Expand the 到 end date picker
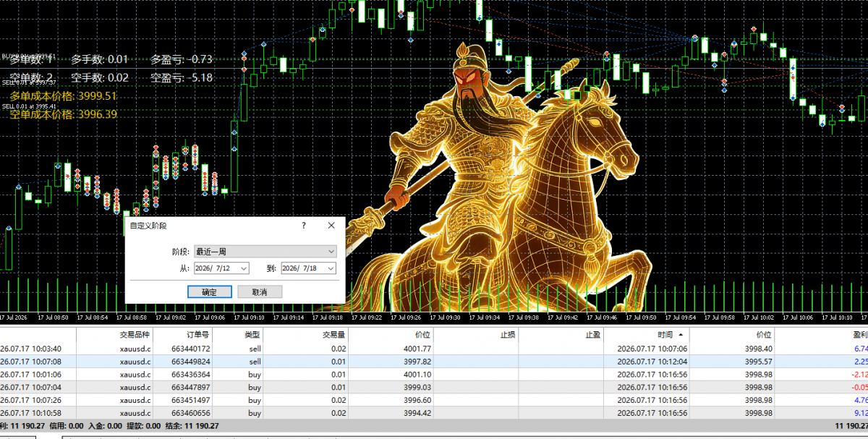The height and width of the screenshot is (439, 868). coord(331,268)
